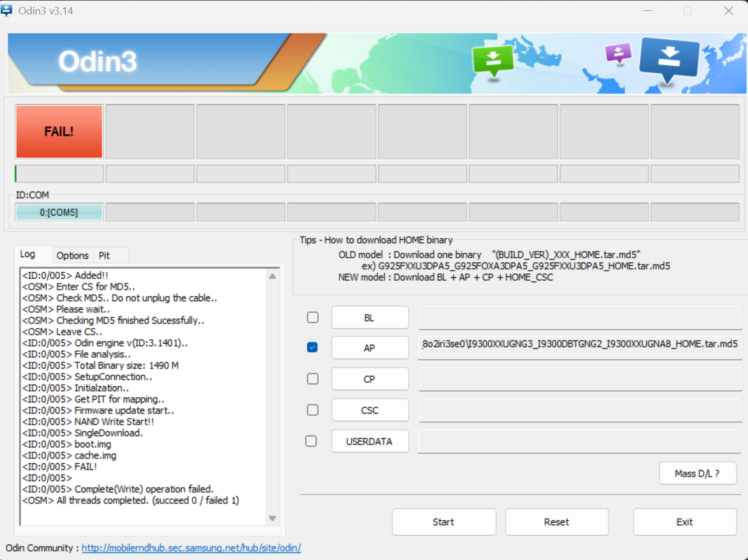Enable the CSC checkbox
The height and width of the screenshot is (560, 748).
click(x=313, y=410)
